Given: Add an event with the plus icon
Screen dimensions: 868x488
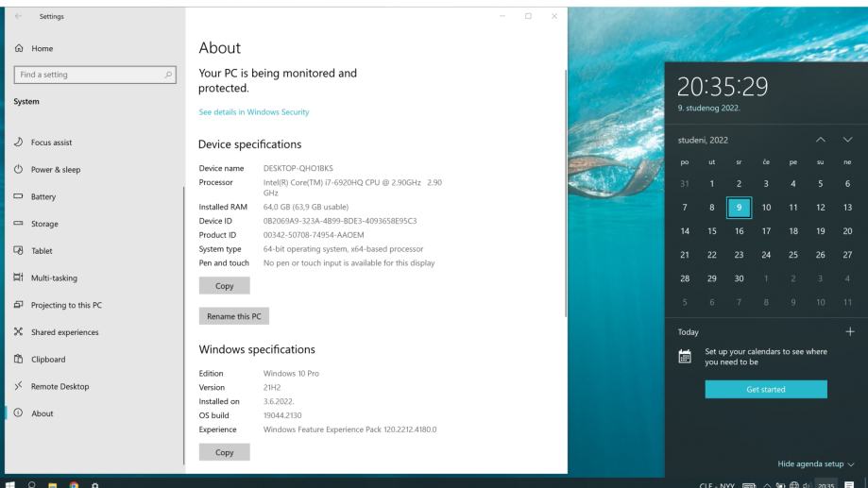Looking at the screenshot, I should point(850,331).
